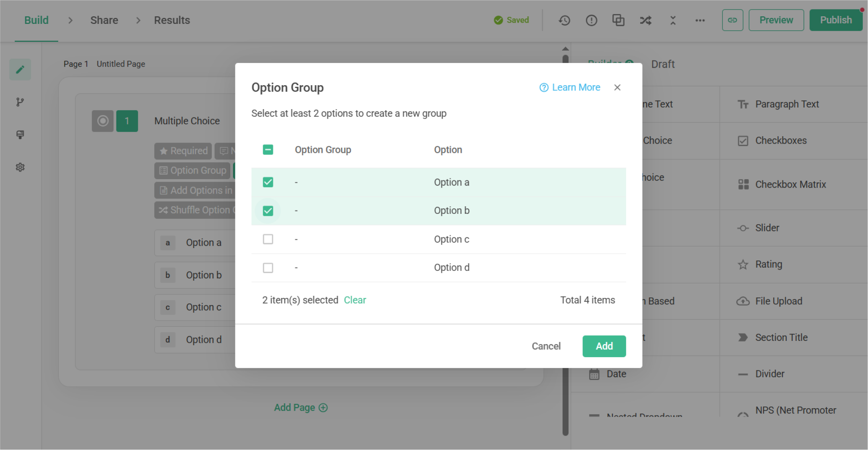Click the NPS (Net Promoter field

[x=796, y=411]
